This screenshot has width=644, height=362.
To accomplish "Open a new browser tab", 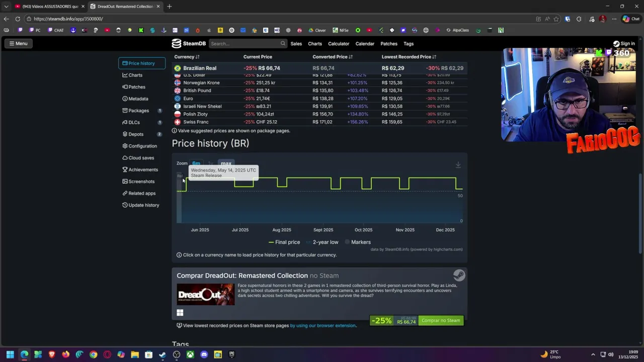I will [x=169, y=7].
